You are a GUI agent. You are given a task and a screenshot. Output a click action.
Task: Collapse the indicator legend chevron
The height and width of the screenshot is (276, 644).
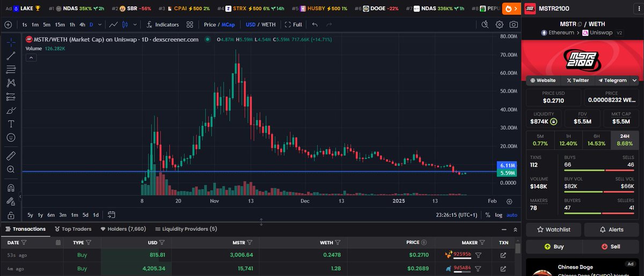31,57
